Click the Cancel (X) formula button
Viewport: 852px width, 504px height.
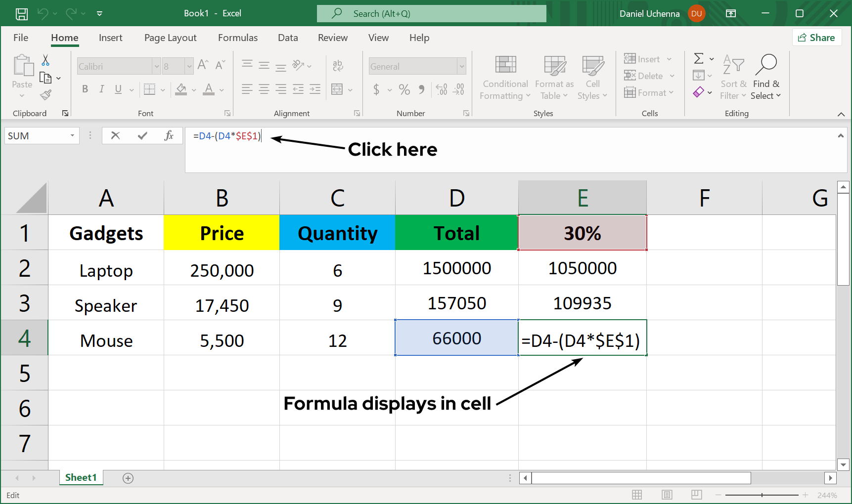coord(115,136)
